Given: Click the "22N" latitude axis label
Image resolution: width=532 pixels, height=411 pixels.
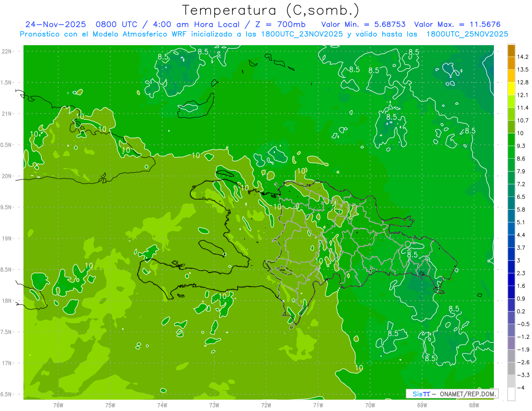Looking at the screenshot, I should (x=7, y=51).
